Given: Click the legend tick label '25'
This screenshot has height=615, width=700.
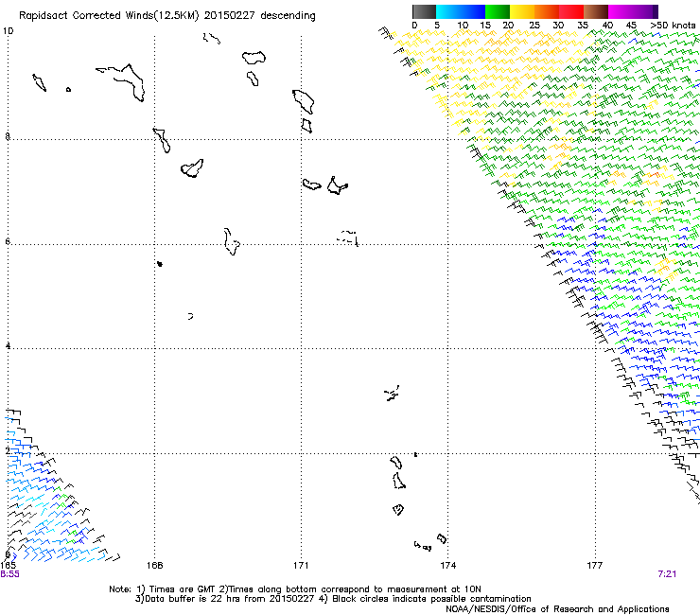Looking at the screenshot, I should click(534, 26).
